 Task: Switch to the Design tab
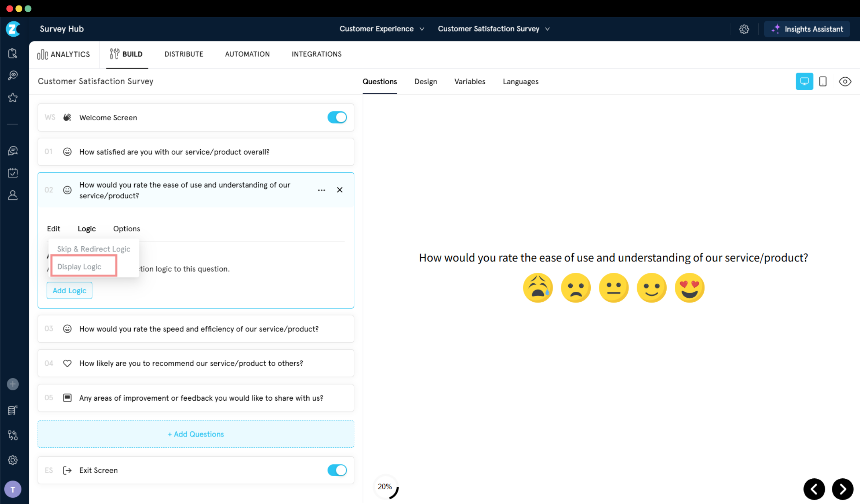point(426,81)
